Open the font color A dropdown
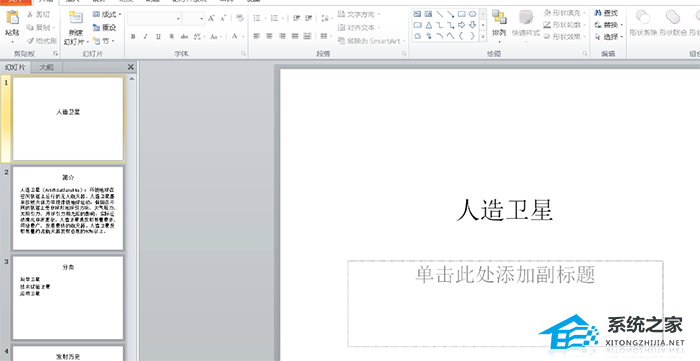Screen dimensions: 700x361 pos(237,37)
